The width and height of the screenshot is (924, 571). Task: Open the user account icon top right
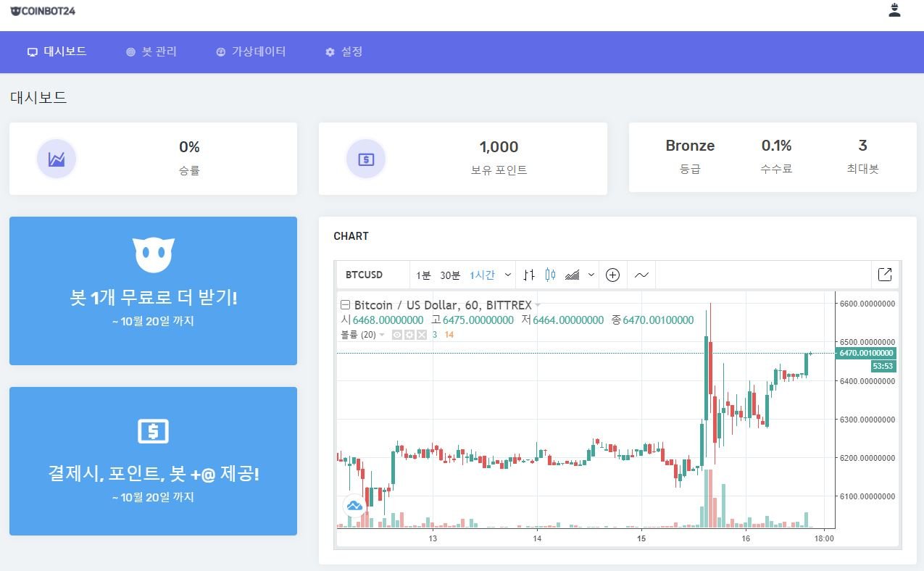click(x=894, y=9)
